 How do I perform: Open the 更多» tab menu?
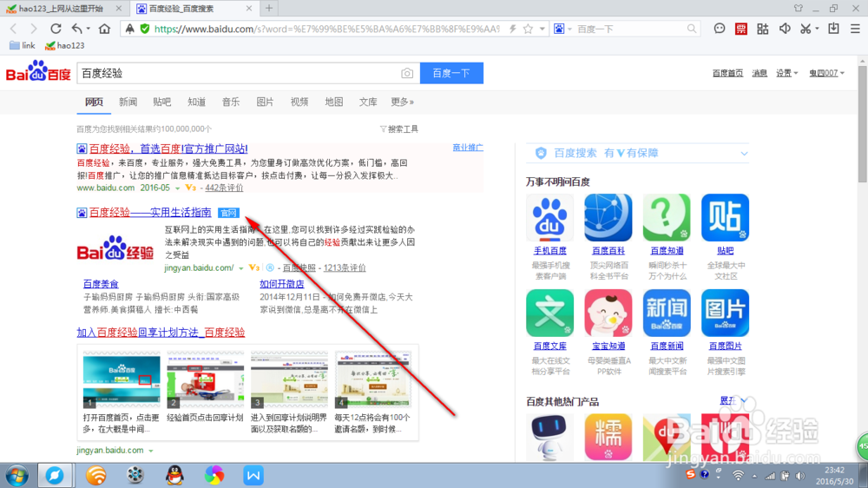point(403,102)
